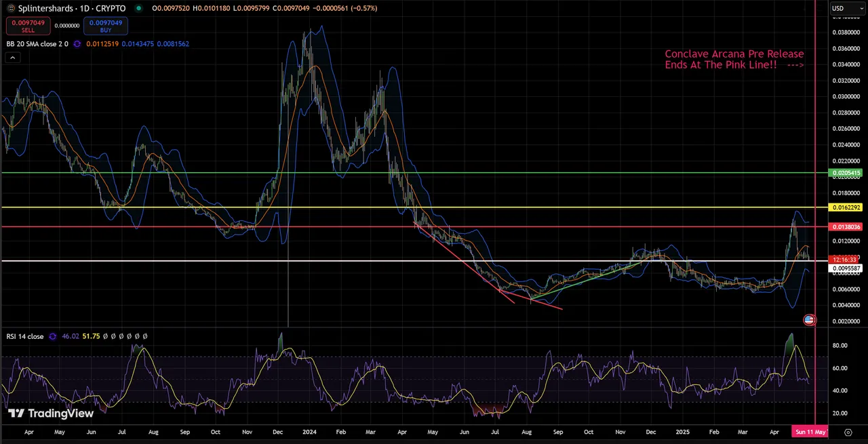Click BB middle value 0.0112519
This screenshot has width=868, height=444.
click(x=102, y=44)
